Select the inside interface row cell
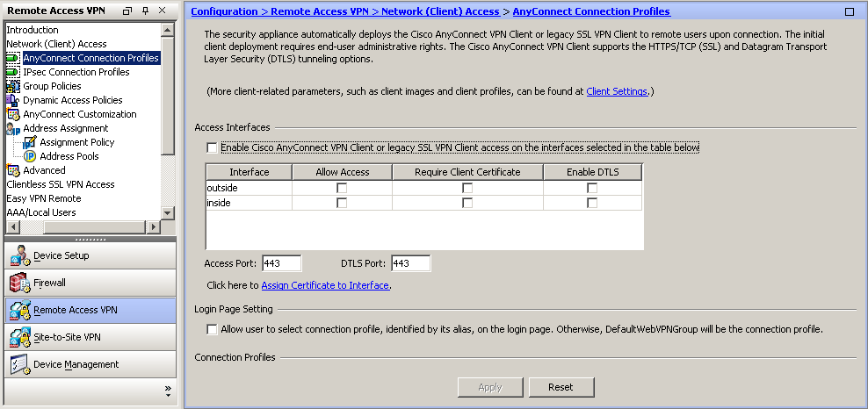 click(250, 203)
